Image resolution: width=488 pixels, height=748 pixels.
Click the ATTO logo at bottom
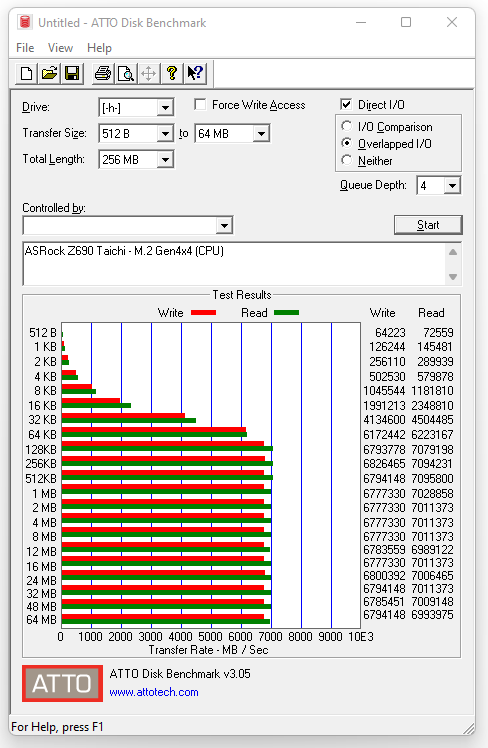point(62,684)
